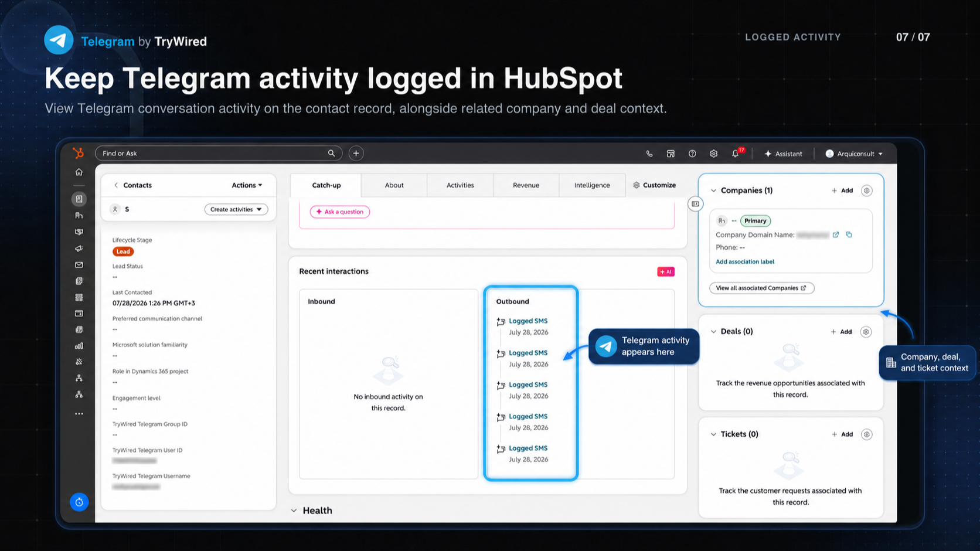The width and height of the screenshot is (980, 551).
Task: Click the Lead Status label
Action: pos(127,266)
